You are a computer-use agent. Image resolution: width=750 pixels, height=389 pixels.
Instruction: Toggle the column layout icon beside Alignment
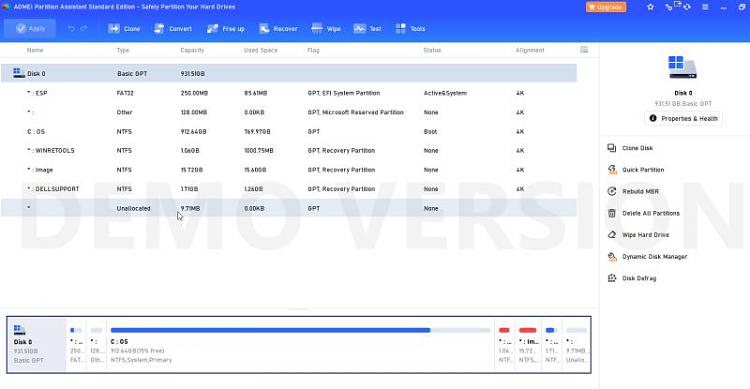tap(584, 50)
